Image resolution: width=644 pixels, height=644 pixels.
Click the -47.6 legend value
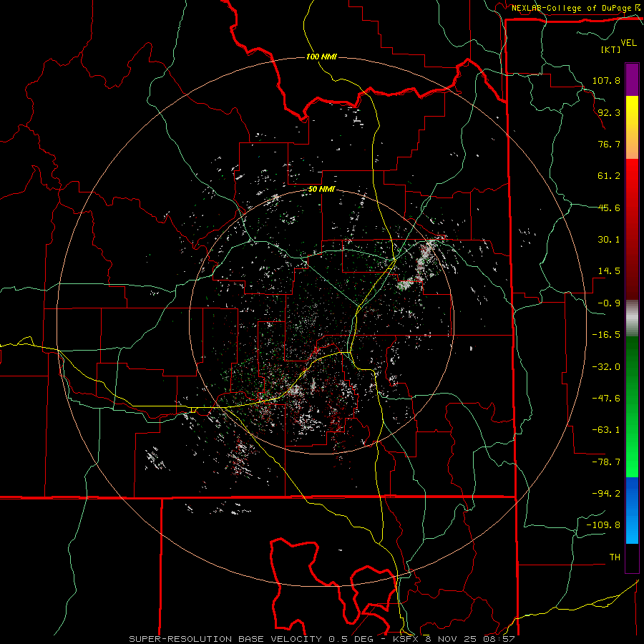click(606, 399)
